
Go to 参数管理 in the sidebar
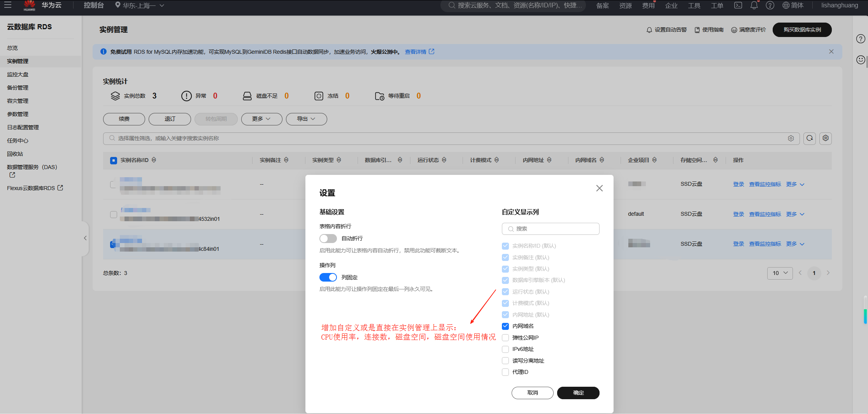[x=18, y=114]
